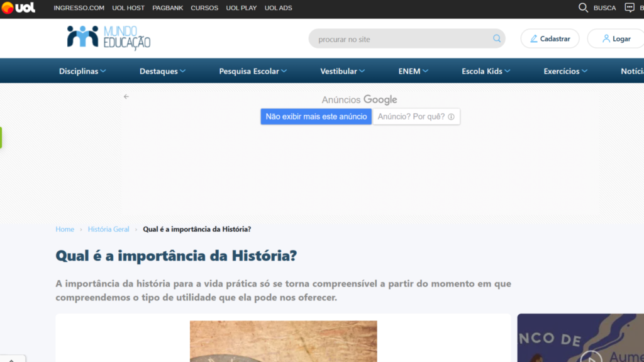644x362 pixels.
Task: Click the BUSCA text in the top bar
Action: [x=604, y=8]
